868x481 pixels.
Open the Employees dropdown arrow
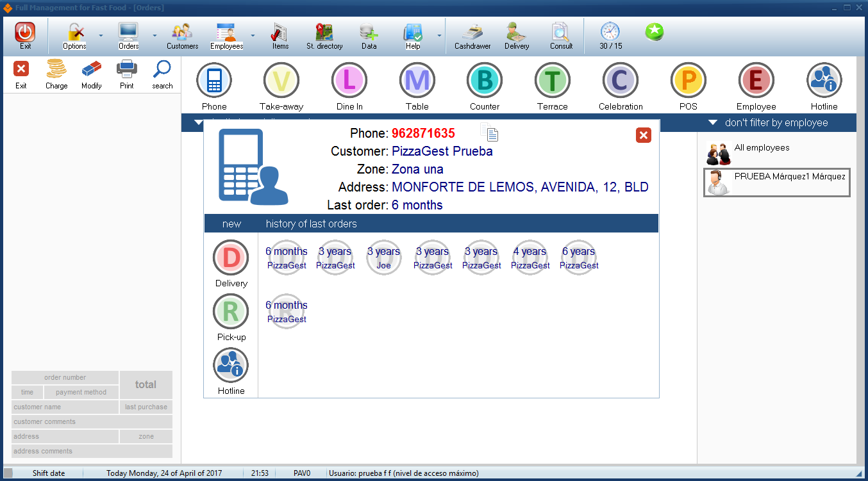coord(253,35)
